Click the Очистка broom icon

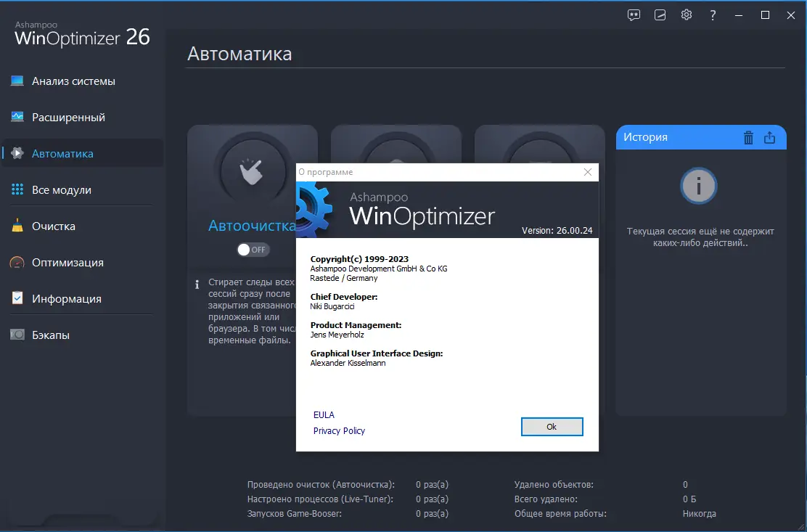coord(17,225)
